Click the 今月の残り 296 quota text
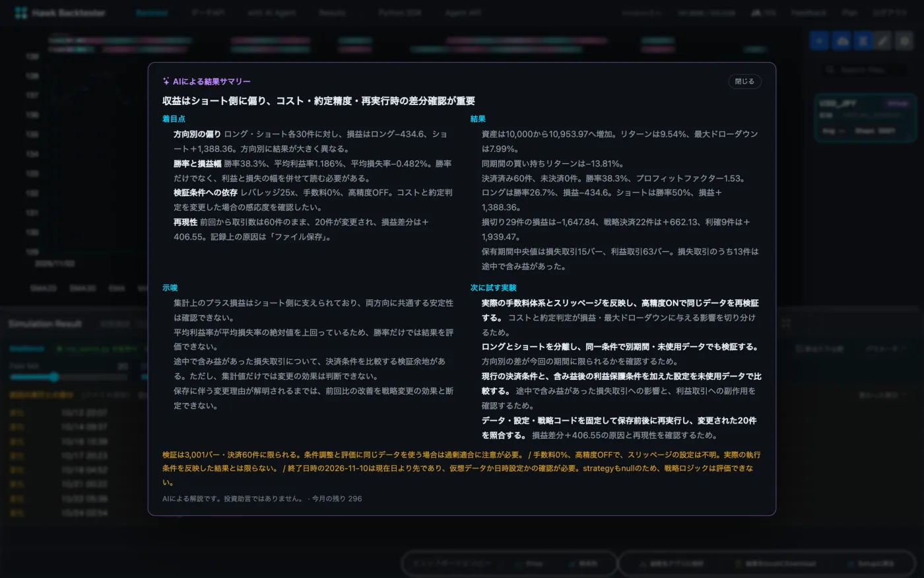Viewport: 924px width, 578px height. click(337, 499)
